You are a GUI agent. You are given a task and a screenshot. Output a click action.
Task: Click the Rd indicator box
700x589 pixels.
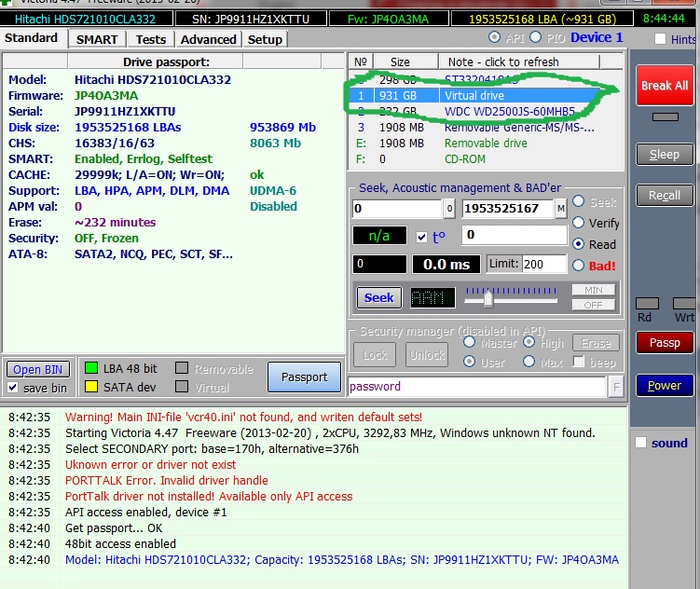click(647, 304)
